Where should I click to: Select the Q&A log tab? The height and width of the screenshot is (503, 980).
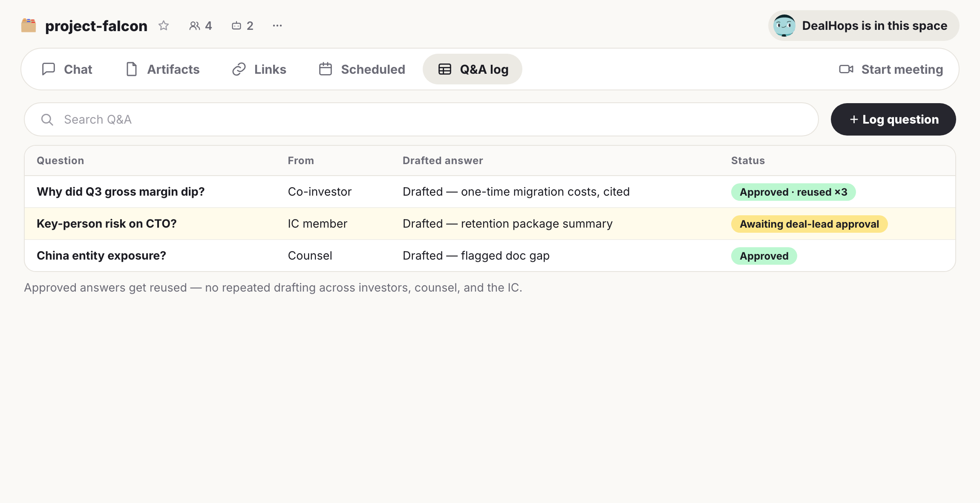pyautogui.click(x=473, y=69)
